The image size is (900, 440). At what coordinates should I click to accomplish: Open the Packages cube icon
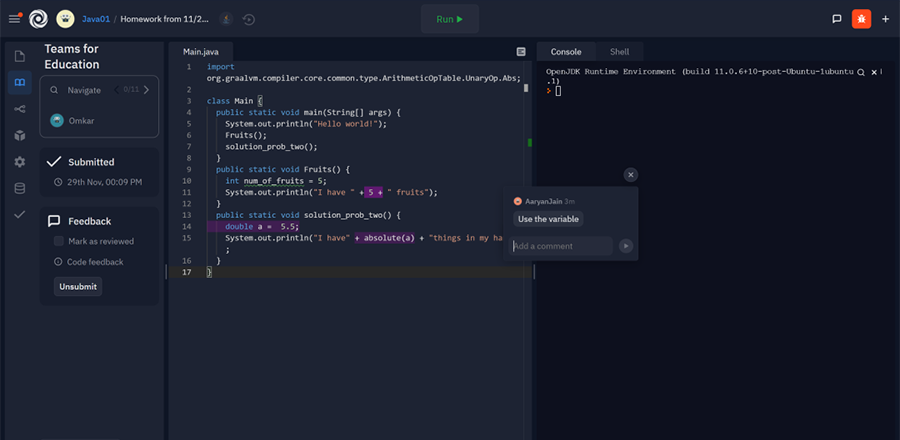point(19,135)
